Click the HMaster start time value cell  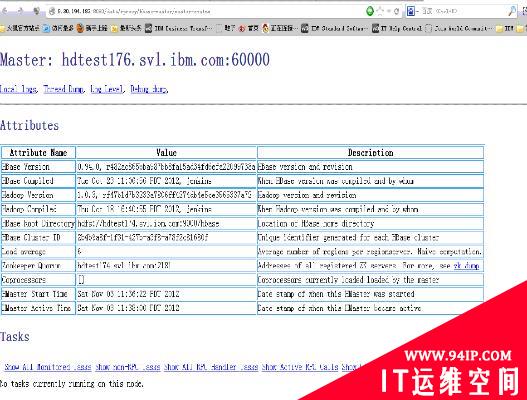(x=166, y=294)
